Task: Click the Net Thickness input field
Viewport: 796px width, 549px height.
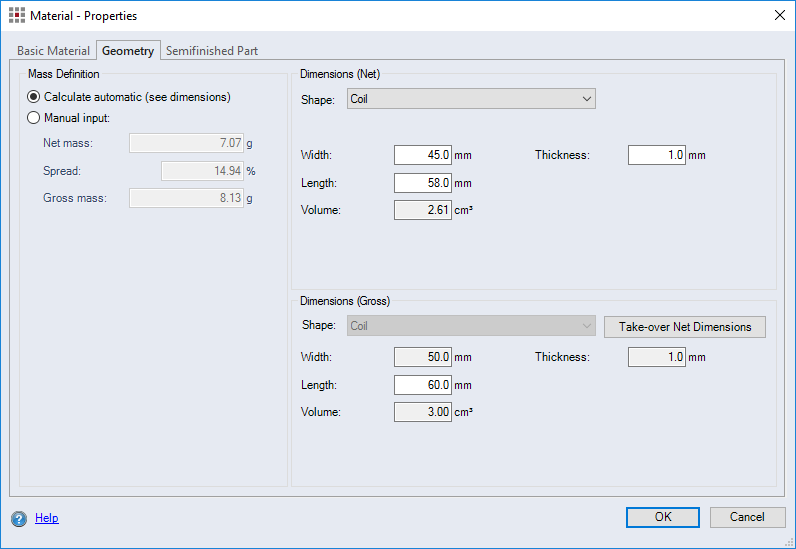Action: tap(656, 155)
